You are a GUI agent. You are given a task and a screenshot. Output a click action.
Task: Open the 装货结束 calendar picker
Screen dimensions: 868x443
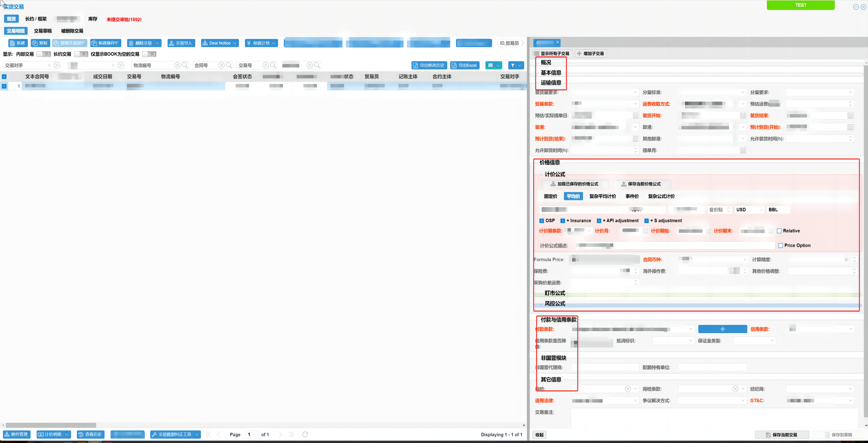click(850, 115)
